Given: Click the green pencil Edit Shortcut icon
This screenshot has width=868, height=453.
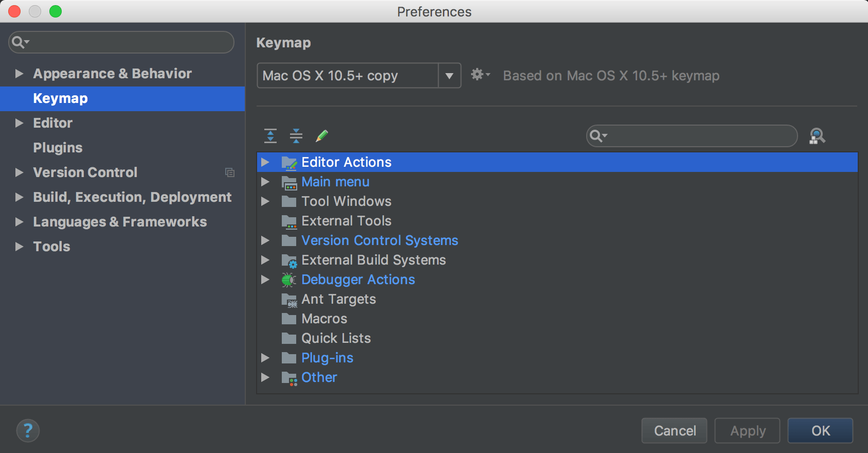Looking at the screenshot, I should click(322, 136).
